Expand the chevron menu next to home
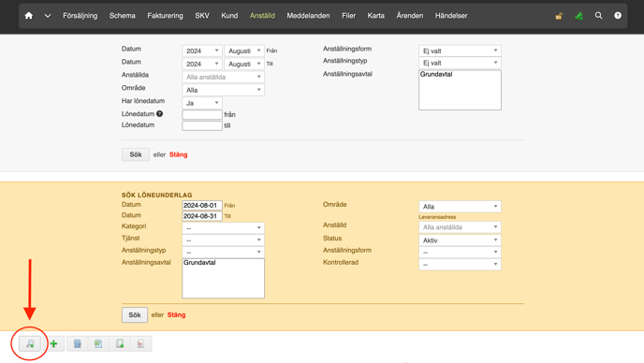The width and height of the screenshot is (644, 363). tap(48, 16)
